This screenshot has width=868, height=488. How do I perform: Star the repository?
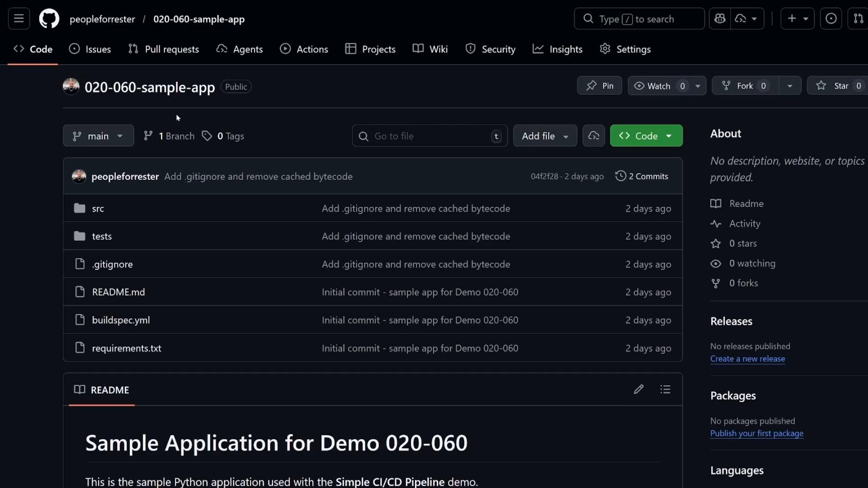(838, 86)
